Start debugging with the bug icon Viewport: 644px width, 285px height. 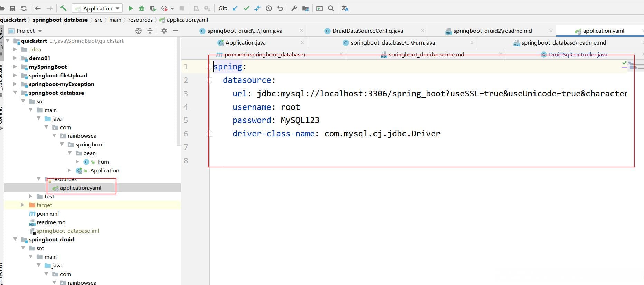click(142, 8)
